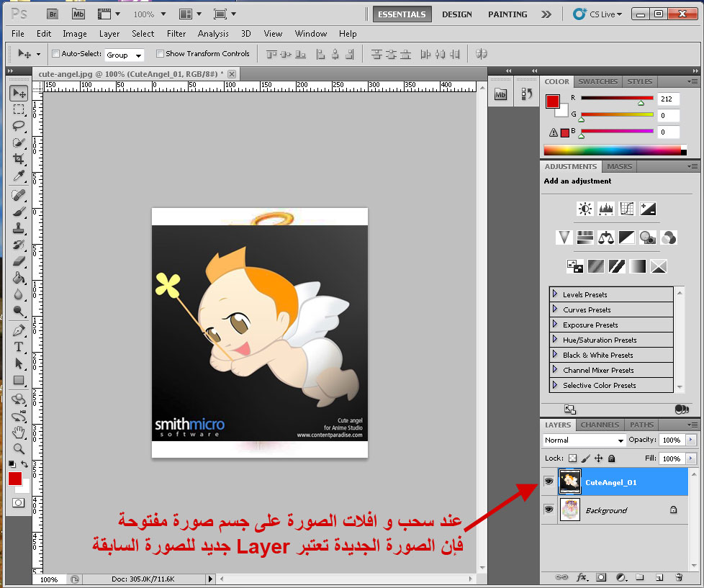Toggle the Auto-Select checkbox
Screen dimensions: 704x588
click(55, 54)
